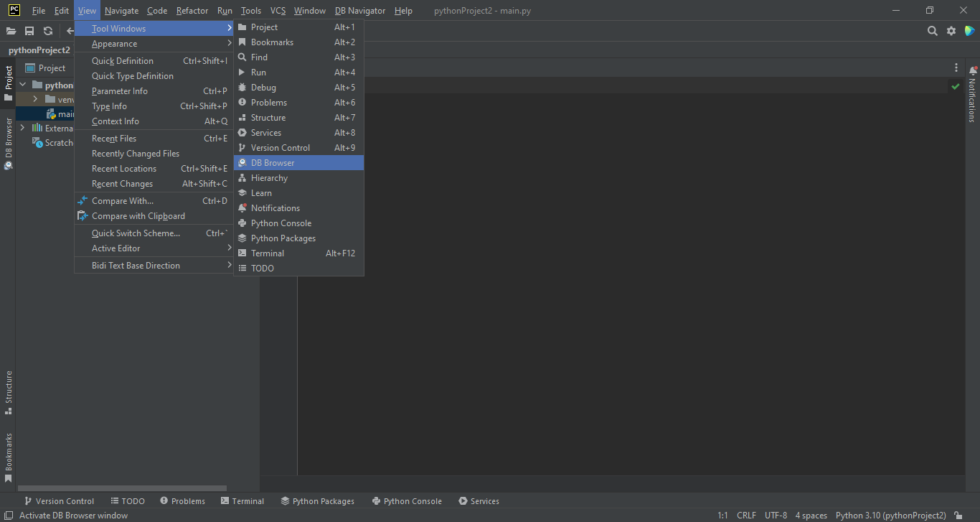Save all files using the save icon
Image resolution: width=980 pixels, height=522 pixels.
click(29, 31)
